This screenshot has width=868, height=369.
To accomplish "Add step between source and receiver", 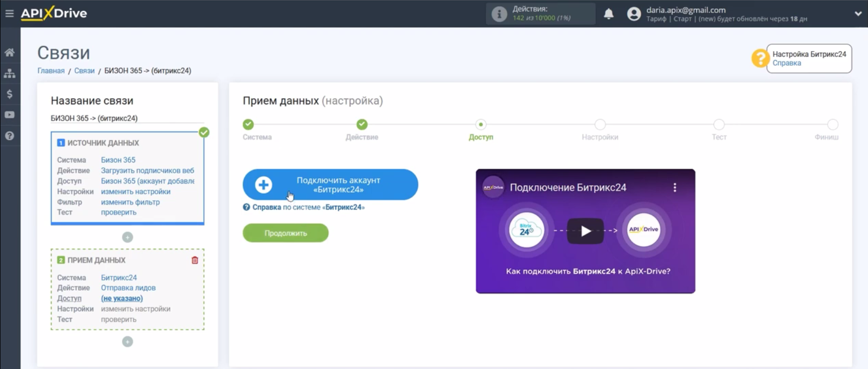I will point(127,237).
